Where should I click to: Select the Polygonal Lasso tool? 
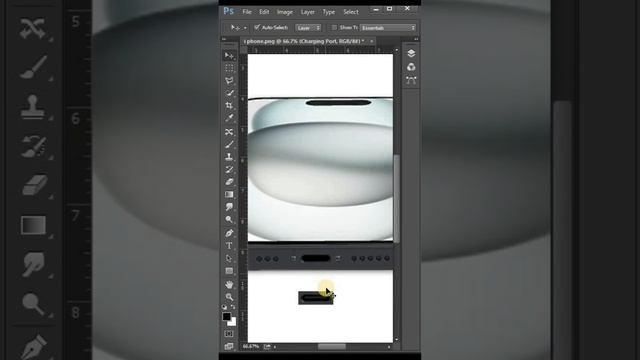(x=229, y=80)
